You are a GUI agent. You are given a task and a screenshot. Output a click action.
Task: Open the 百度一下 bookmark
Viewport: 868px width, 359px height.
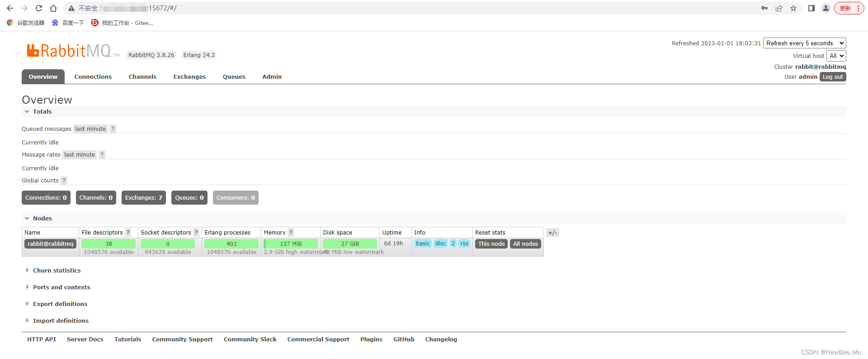click(68, 23)
